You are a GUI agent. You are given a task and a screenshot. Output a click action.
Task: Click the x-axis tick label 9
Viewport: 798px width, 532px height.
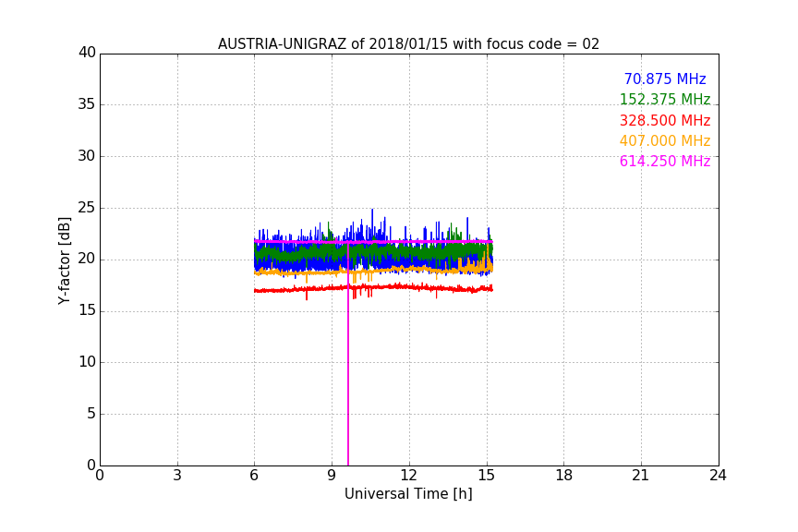(332, 476)
